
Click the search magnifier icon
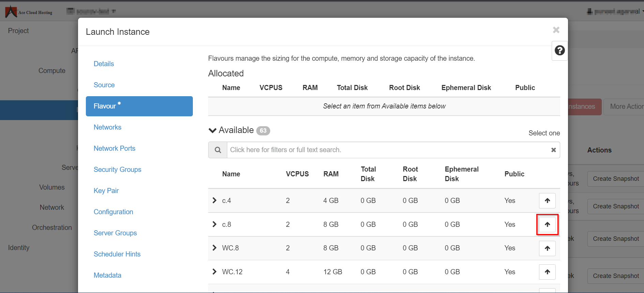click(x=218, y=150)
